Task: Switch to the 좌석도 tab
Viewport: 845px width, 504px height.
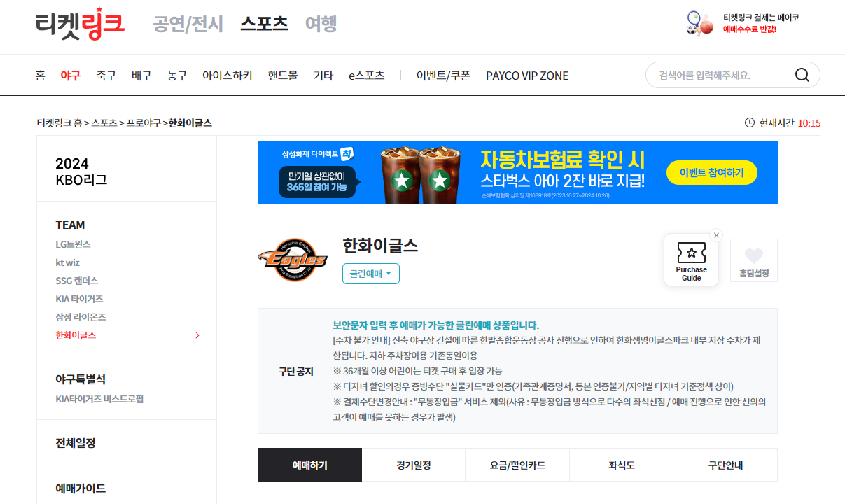Action: click(622, 465)
